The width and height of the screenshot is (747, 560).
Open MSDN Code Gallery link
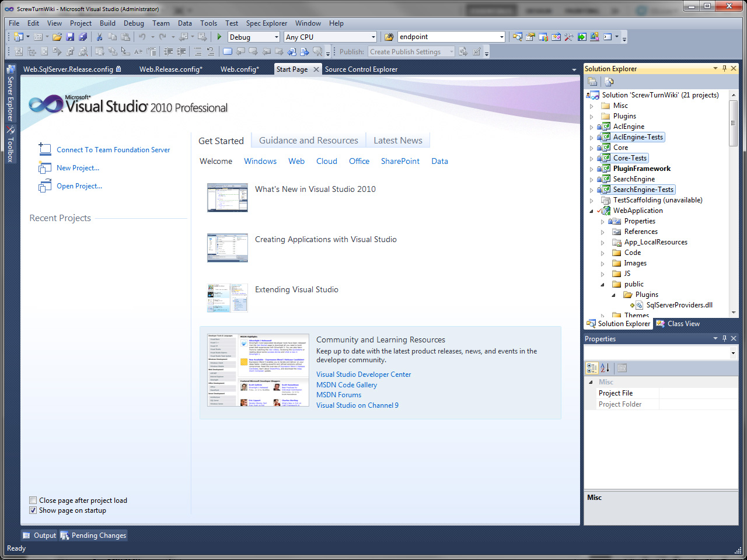347,385
